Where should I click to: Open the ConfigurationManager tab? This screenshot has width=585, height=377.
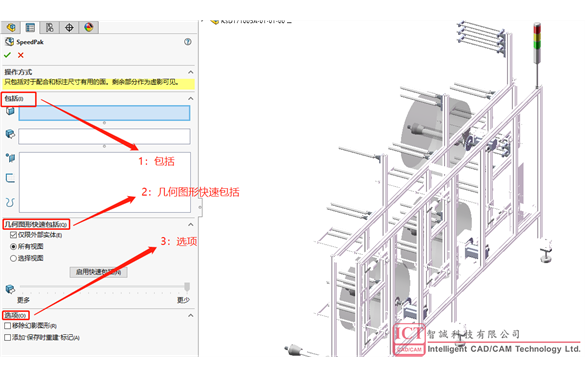50,27
